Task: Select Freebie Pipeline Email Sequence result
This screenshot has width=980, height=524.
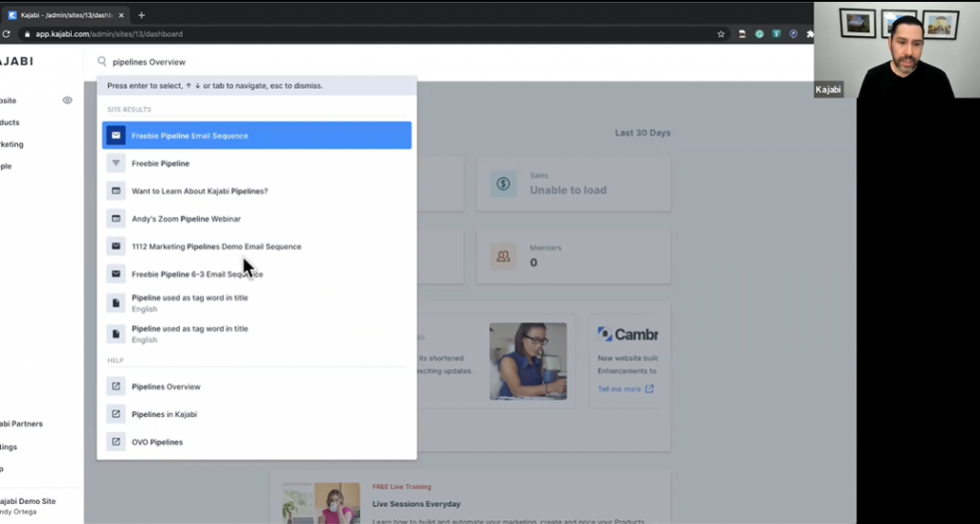Action: 256,136
